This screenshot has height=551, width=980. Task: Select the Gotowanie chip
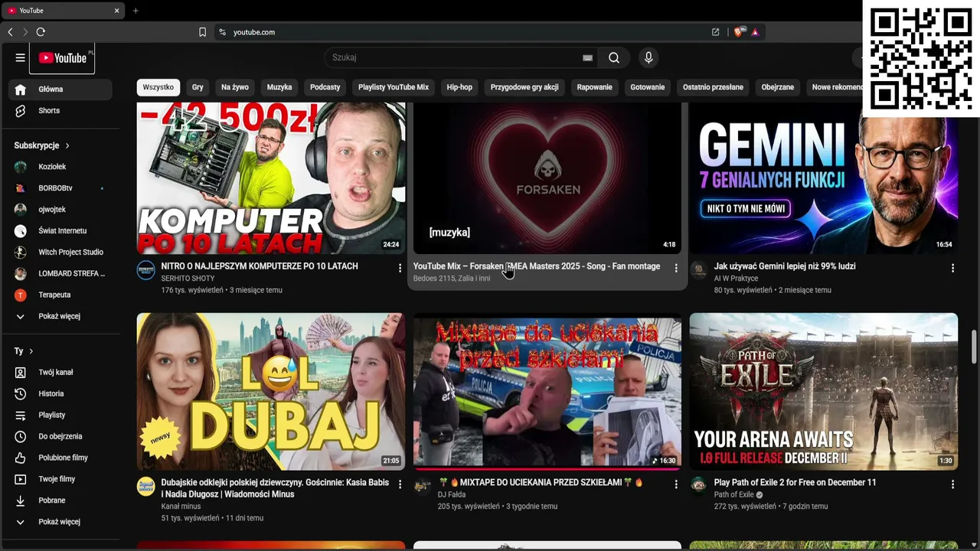648,87
